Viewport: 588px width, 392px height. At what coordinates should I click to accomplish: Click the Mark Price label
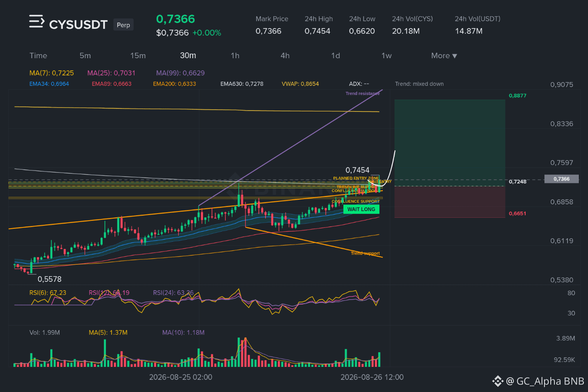(272, 19)
